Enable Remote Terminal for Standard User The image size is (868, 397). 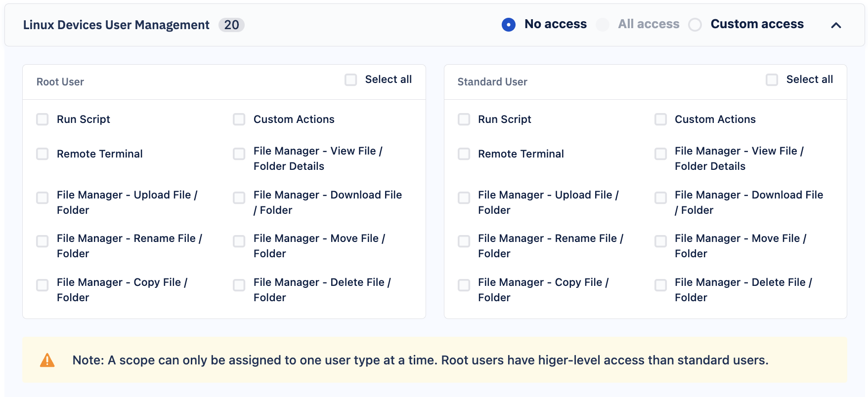(x=464, y=154)
